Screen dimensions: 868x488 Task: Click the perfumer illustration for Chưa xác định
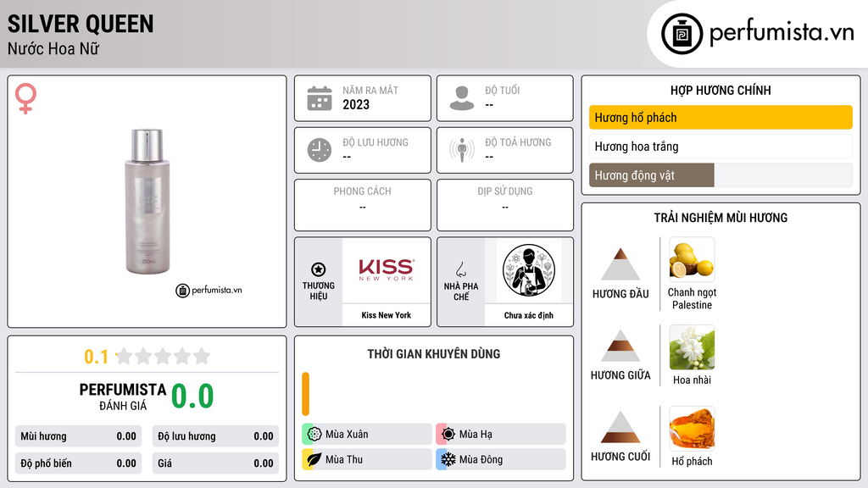(x=529, y=270)
